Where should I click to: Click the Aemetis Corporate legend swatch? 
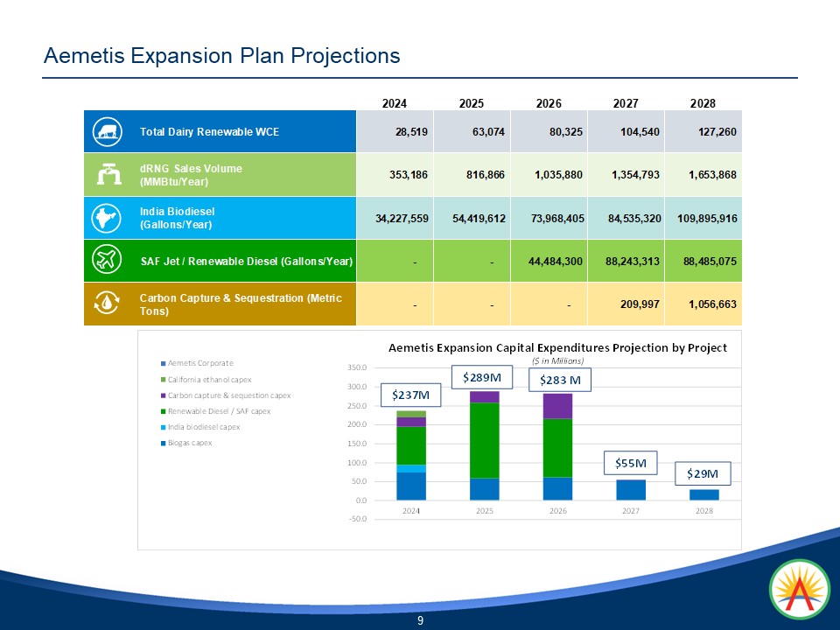(162, 363)
